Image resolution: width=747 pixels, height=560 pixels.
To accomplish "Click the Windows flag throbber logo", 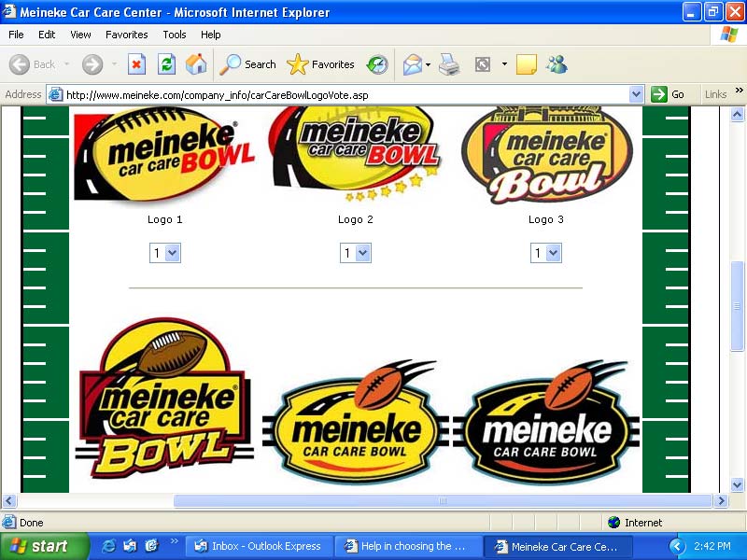I will pyautogui.click(x=729, y=35).
